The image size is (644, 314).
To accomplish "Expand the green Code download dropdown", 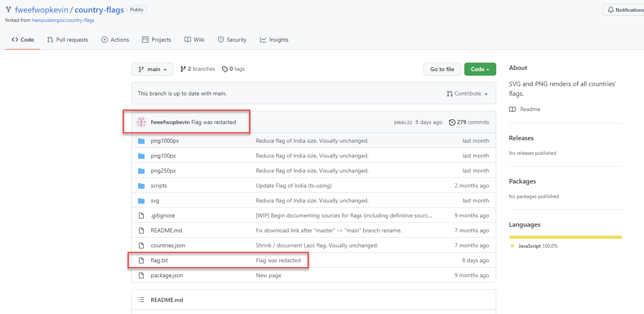I will pos(480,69).
